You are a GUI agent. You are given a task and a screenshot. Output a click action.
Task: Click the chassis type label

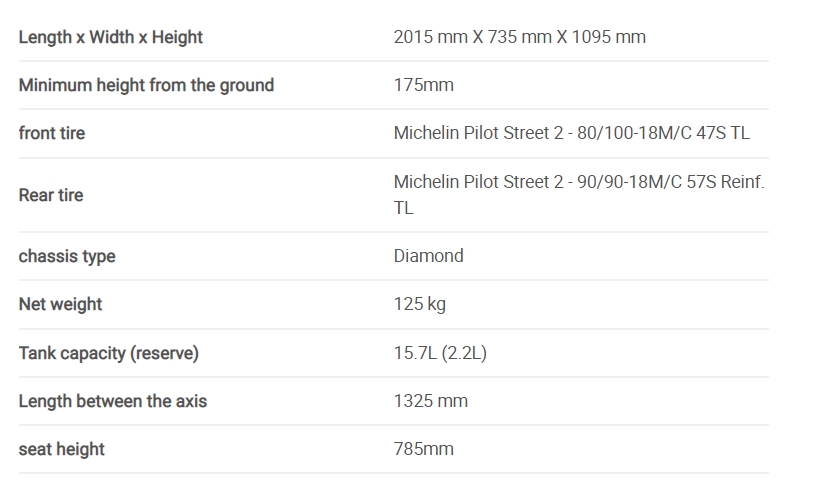point(67,257)
